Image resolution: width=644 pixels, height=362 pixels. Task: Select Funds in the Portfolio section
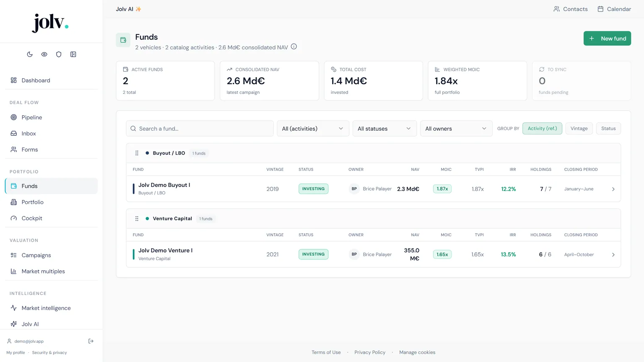click(x=51, y=186)
